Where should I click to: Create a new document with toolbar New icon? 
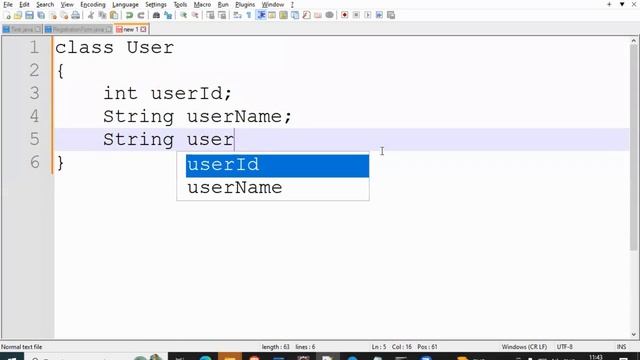(7, 16)
